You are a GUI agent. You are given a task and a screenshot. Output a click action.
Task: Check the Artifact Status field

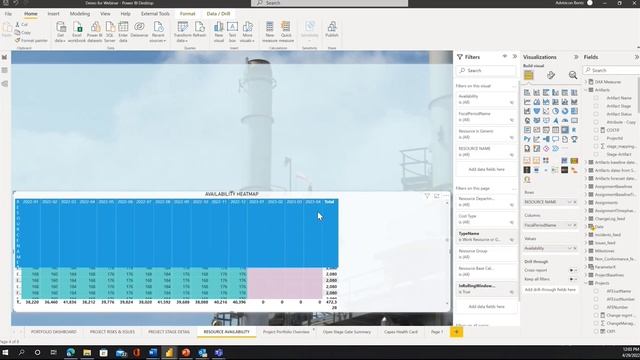(596, 114)
